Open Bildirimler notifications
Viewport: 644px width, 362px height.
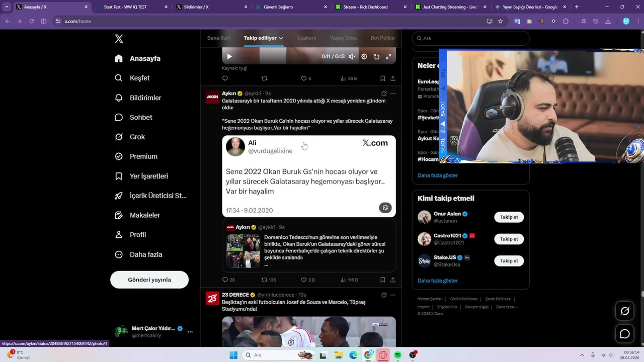tap(137, 98)
